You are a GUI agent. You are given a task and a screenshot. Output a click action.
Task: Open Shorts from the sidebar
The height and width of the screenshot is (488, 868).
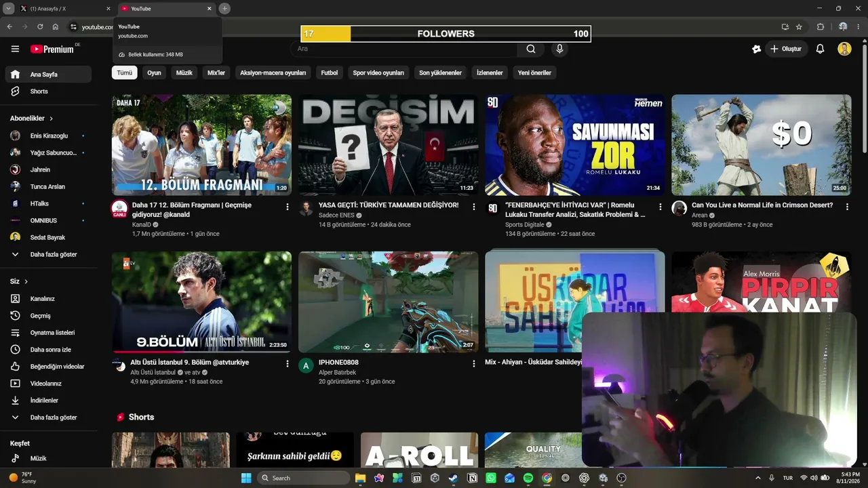click(x=47, y=91)
